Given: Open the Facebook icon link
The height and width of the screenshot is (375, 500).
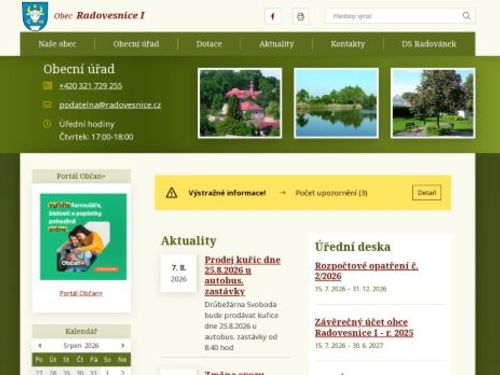Looking at the screenshot, I should pyautogui.click(x=272, y=16).
